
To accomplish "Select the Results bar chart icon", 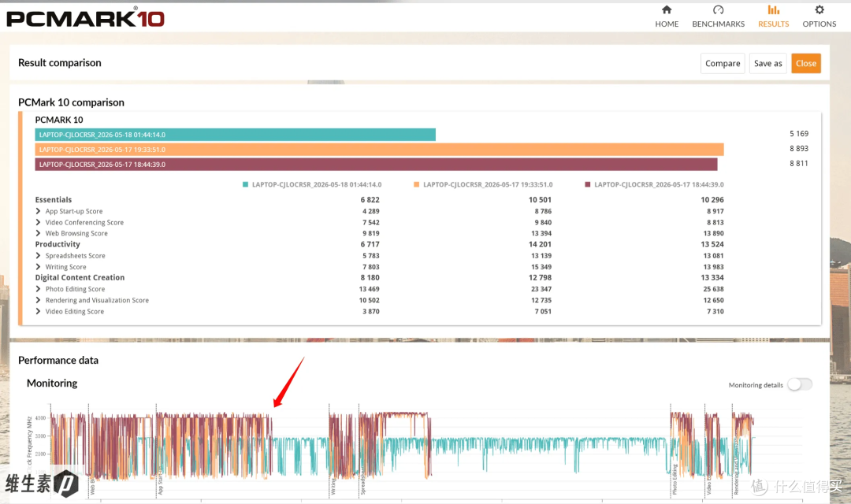I will (x=774, y=9).
